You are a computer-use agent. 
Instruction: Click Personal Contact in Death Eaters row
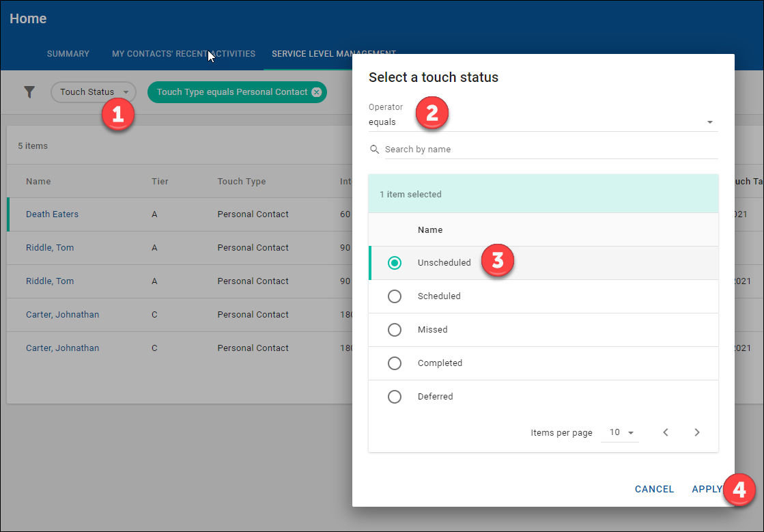point(253,214)
